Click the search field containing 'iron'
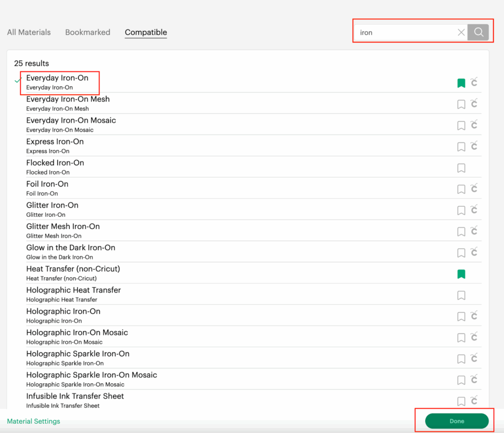Screen dimensions: 504x433 pyautogui.click(x=406, y=33)
